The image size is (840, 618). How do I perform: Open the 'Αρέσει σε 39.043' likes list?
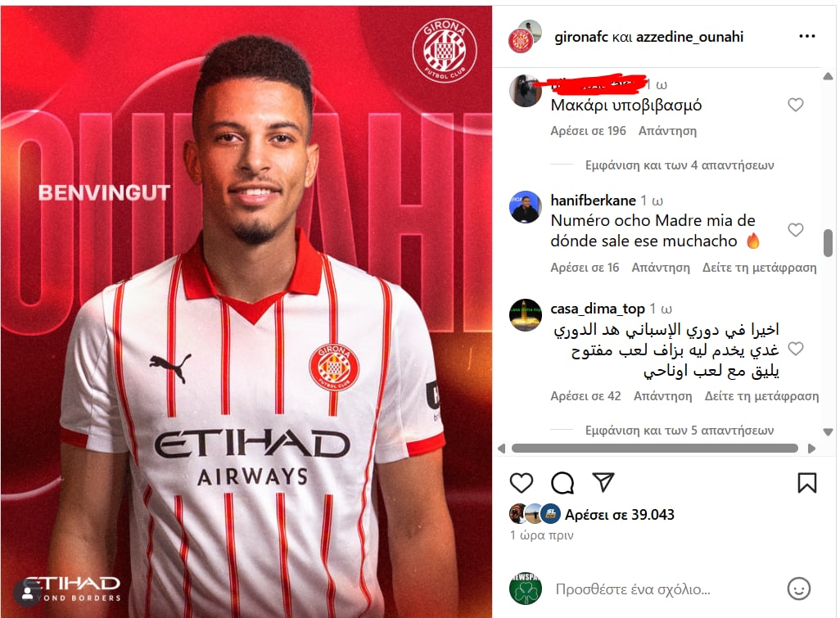coord(619,515)
